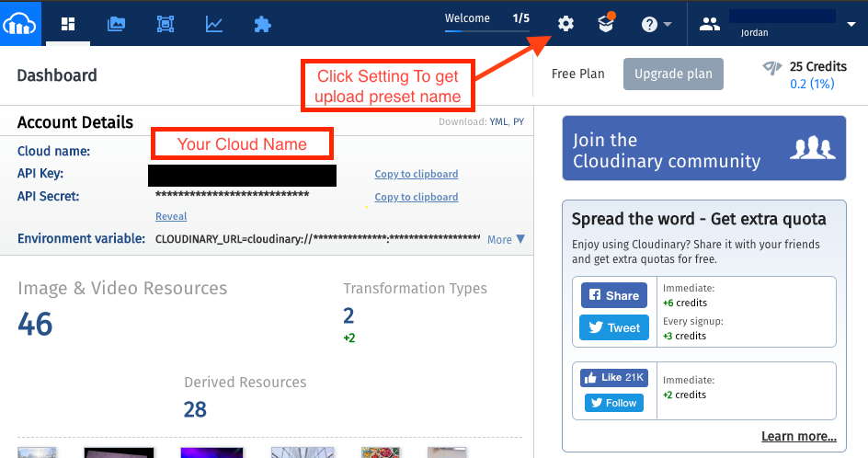The height and width of the screenshot is (458, 868).
Task: Click the 25 Credits usage icon
Action: [x=772, y=67]
